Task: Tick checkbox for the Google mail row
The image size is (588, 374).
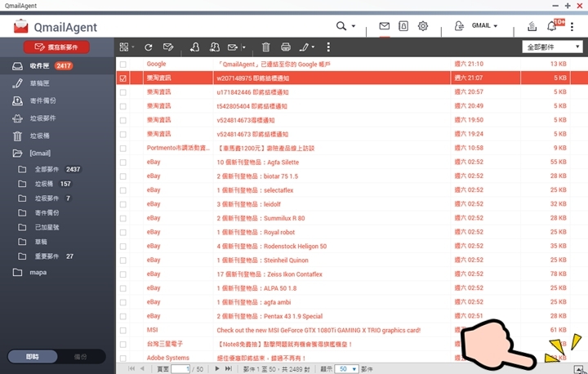Action: click(x=123, y=65)
